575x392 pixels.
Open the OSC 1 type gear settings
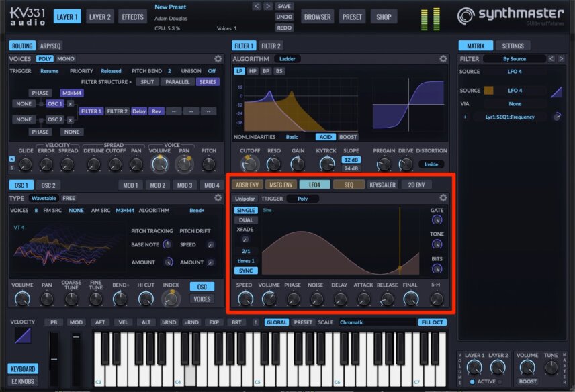pos(218,198)
